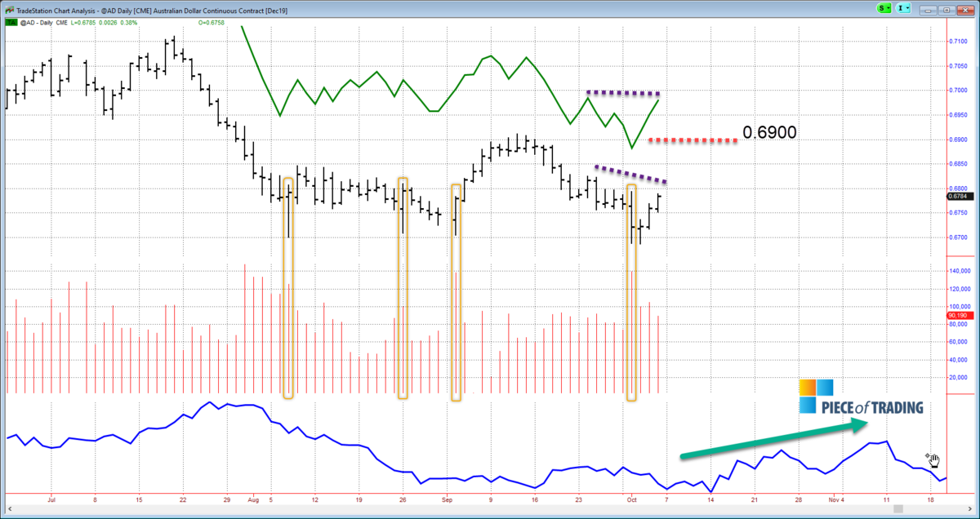The width and height of the screenshot is (980, 519).
Task: Click the @AD - Daily symbol label
Action: click(37, 23)
